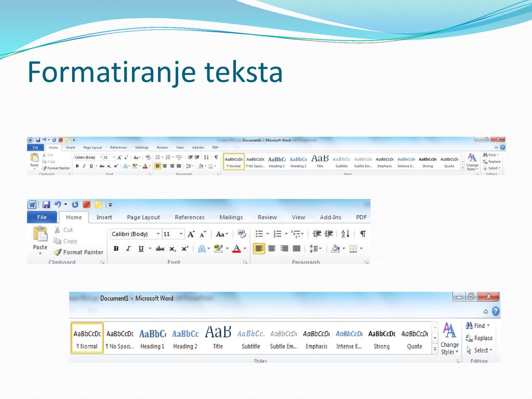Click Shrink Font in the enlarged ribbon
Image resolution: width=532 pixels, height=399 pixels.
(203, 234)
